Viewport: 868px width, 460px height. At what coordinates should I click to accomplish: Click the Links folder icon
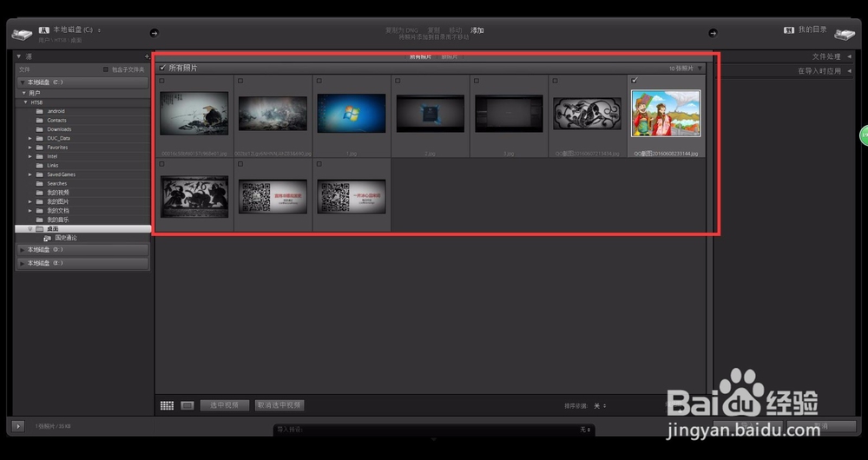pos(39,166)
